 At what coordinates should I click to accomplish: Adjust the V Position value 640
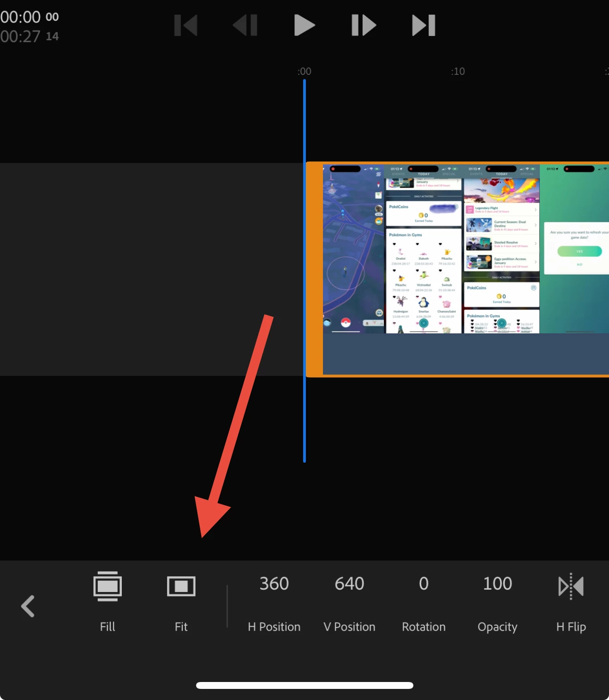pyautogui.click(x=349, y=584)
